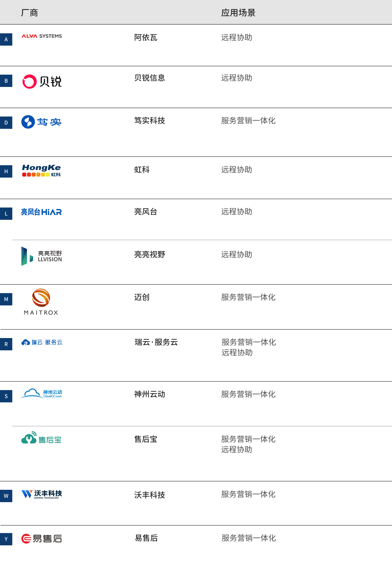Click the ALVA Systems logo
Screen dimensions: 392x569
coord(41,36)
